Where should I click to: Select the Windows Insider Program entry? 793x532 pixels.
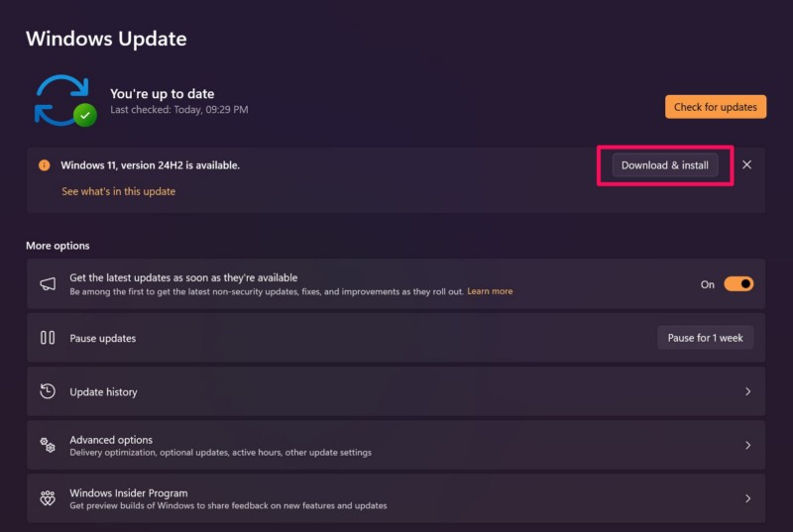[129, 493]
